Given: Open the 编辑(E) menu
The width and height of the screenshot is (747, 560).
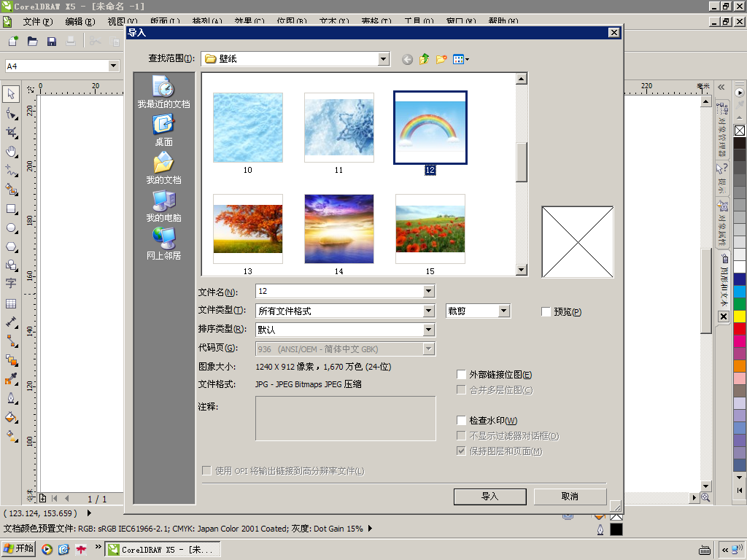Looking at the screenshot, I should [80, 21].
